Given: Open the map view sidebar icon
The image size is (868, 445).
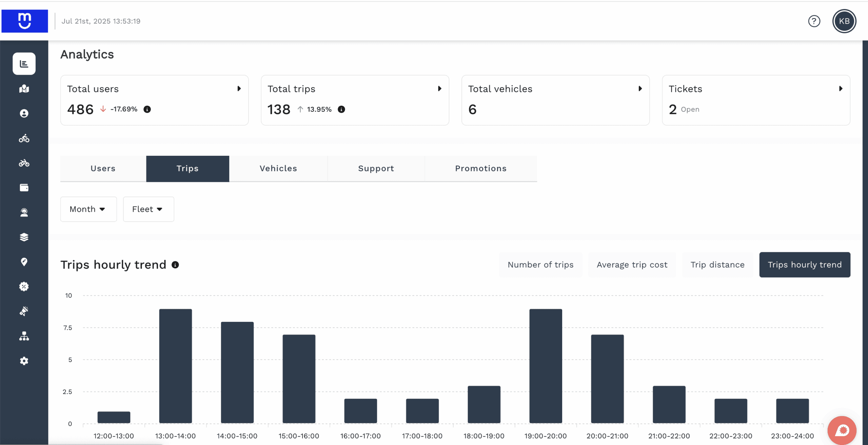Looking at the screenshot, I should (24, 89).
